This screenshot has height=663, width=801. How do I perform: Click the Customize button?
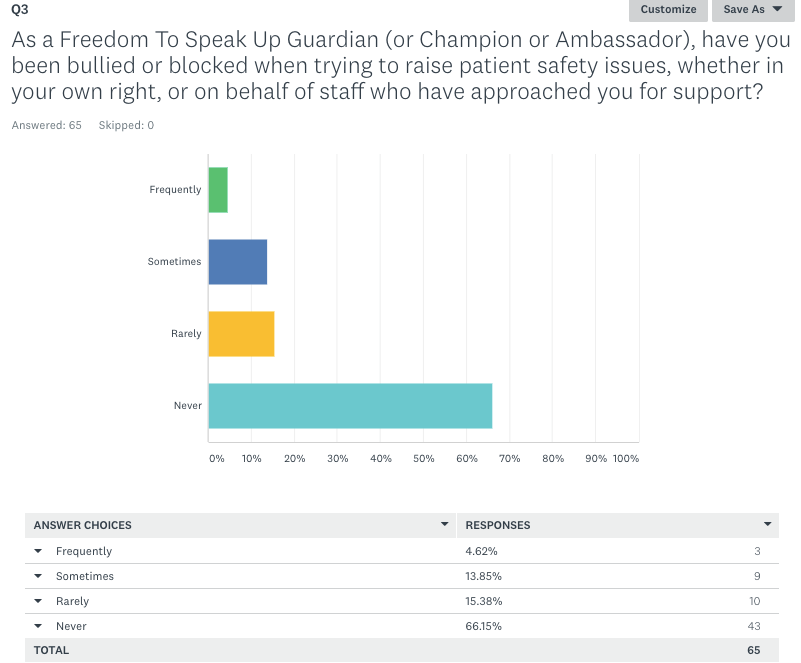pos(667,10)
